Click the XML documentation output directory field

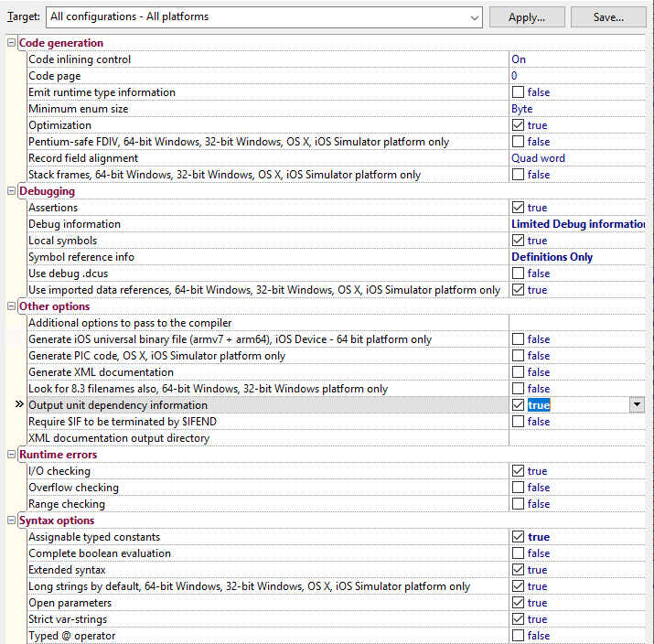pyautogui.click(x=576, y=438)
